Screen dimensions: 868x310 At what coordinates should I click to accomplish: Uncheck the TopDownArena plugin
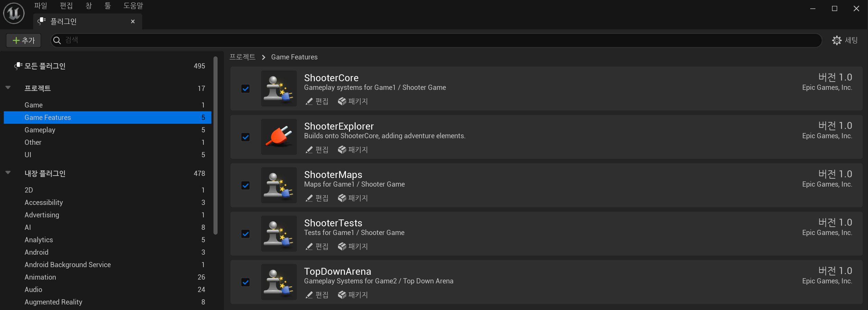point(245,282)
